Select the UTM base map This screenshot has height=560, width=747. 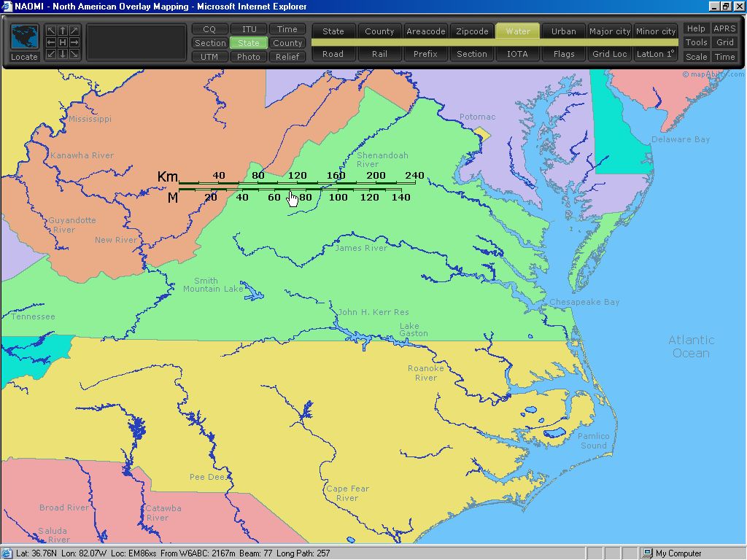209,57
